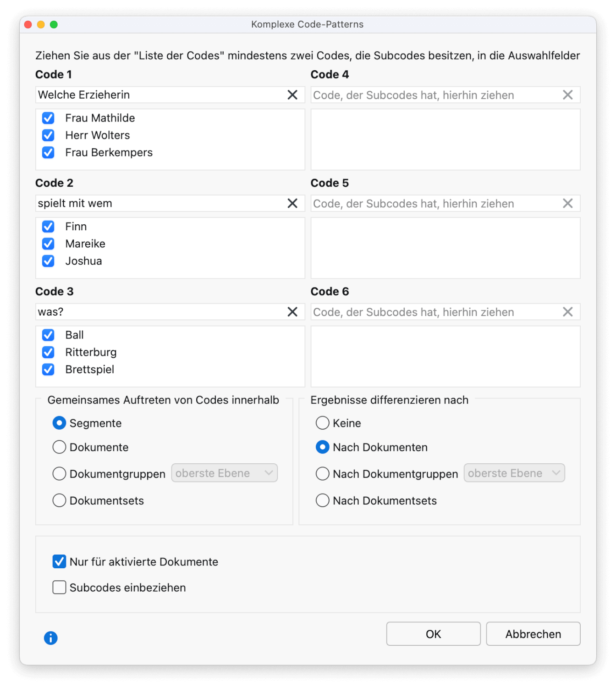
Task: Clear the Code 1 field 'Welche Erzieherin'
Action: (x=292, y=95)
